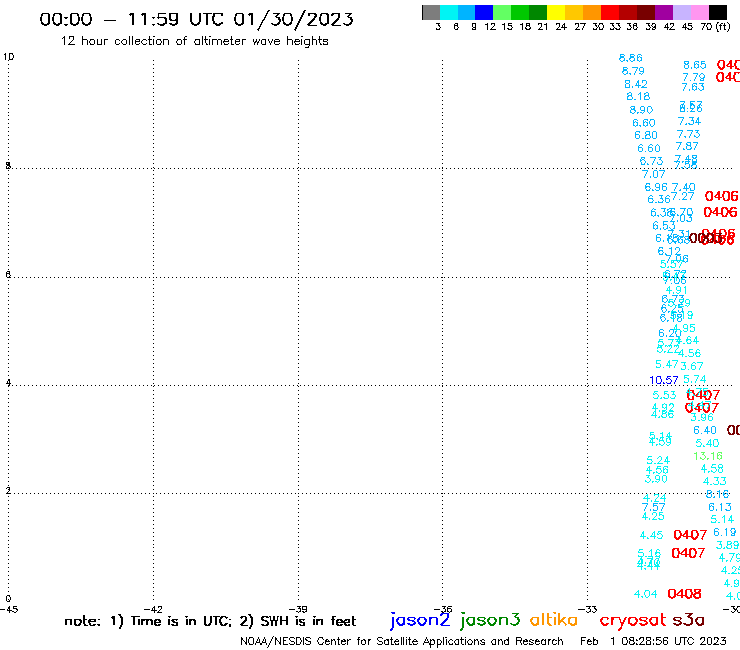
Task: Click the wave height value '6.13'
Action: click(x=720, y=507)
